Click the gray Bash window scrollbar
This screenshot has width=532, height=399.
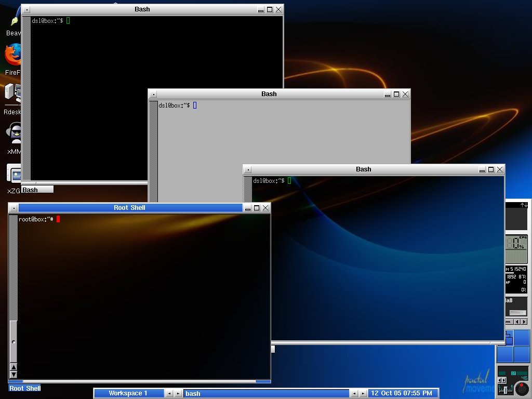click(x=154, y=151)
